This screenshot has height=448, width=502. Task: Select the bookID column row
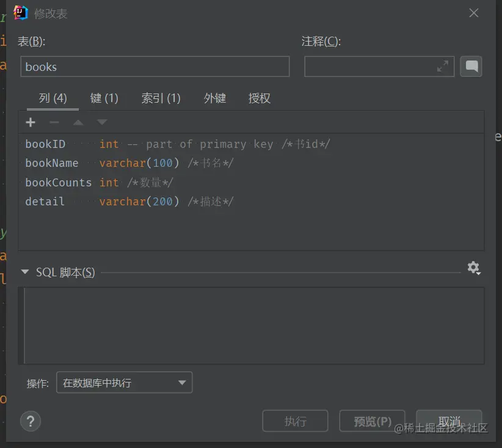[252, 144]
